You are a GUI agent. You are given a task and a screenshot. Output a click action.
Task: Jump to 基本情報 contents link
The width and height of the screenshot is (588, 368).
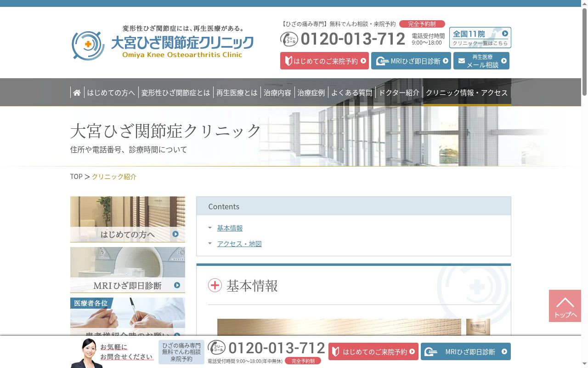click(x=230, y=228)
